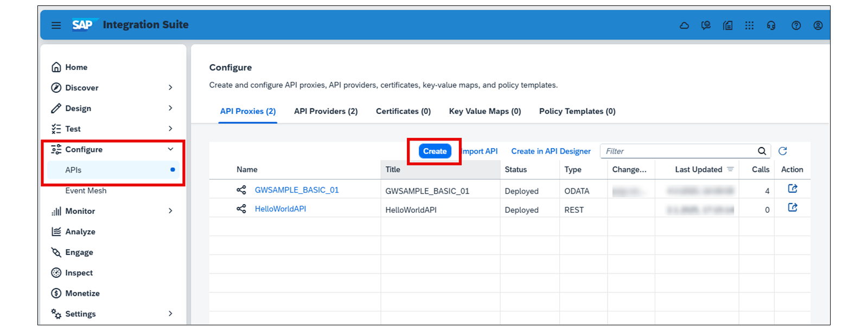Image resolution: width=868 pixels, height=331 pixels.
Task: Expand the Test menu chevron
Action: point(170,129)
